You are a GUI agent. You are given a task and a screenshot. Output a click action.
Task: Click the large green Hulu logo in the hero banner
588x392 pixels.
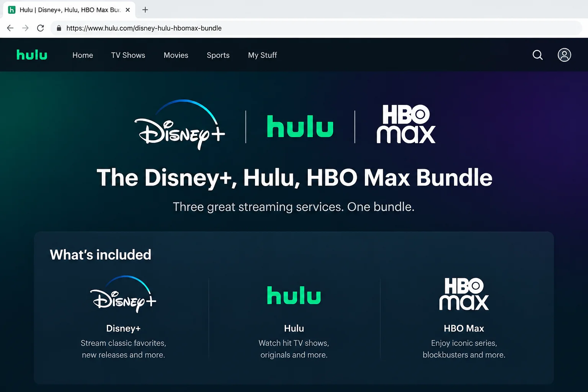300,126
